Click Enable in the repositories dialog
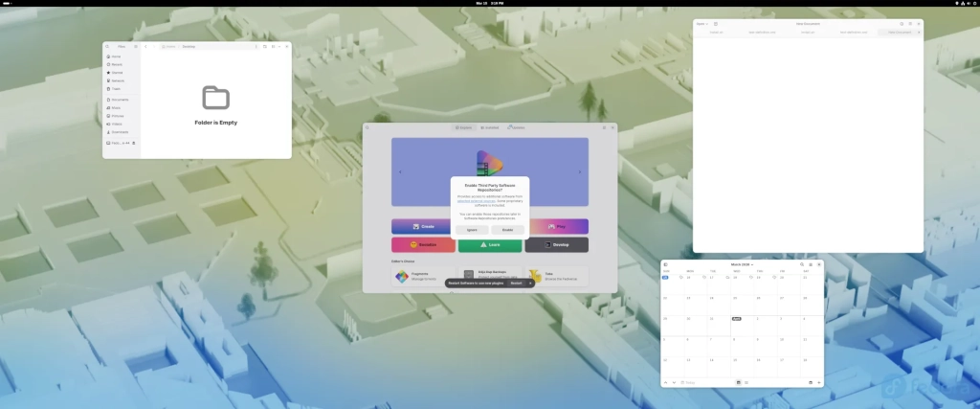980x409 pixels. click(507, 230)
